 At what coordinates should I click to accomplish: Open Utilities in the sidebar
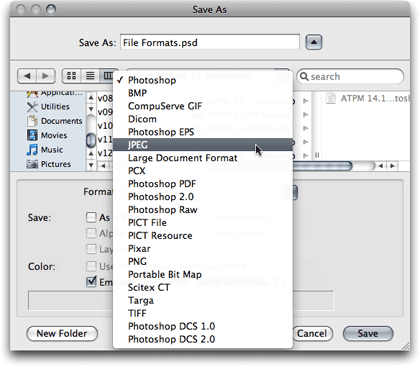(x=48, y=107)
